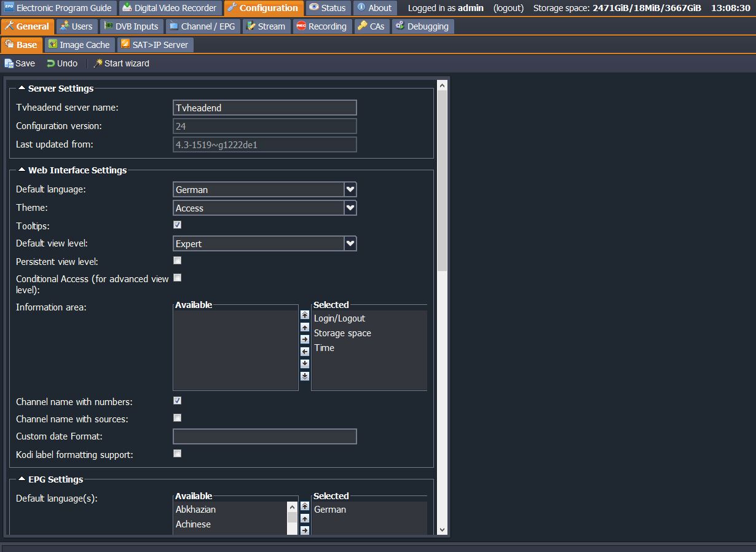Select Login/Logout in Information area Selected list
The width and height of the screenshot is (756, 552).
(369, 318)
